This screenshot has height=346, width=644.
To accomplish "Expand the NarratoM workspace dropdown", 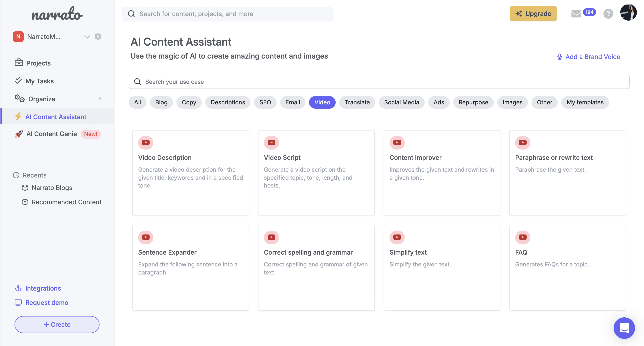I will coord(87,37).
